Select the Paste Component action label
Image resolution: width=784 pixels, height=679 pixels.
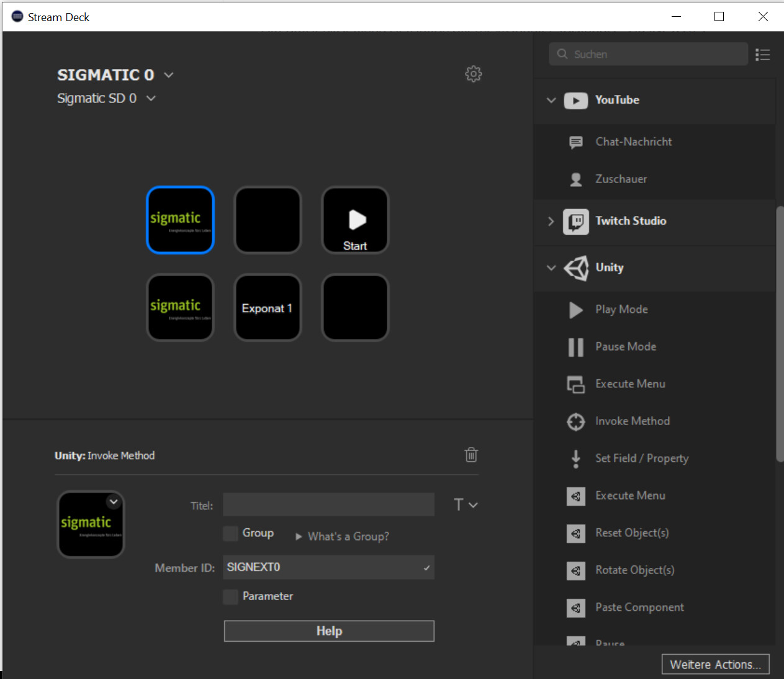(639, 607)
